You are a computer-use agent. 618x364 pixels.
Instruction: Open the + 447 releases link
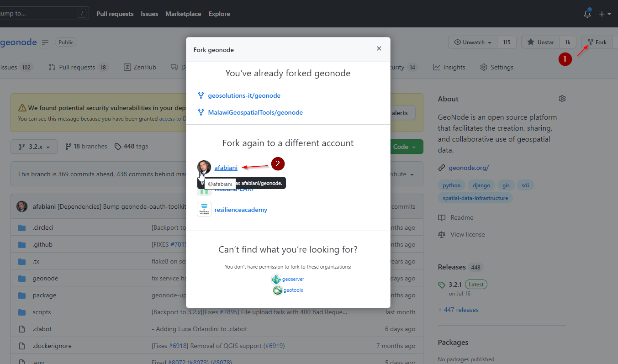[x=458, y=310]
